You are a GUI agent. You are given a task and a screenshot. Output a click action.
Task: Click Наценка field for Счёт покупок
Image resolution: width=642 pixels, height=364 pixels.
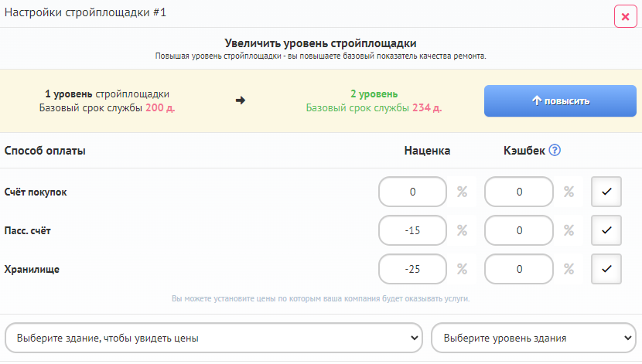(x=412, y=192)
